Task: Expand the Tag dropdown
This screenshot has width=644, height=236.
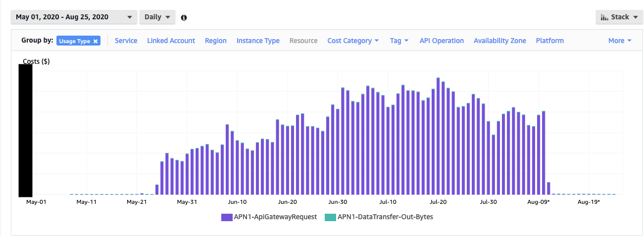Action: (x=399, y=41)
